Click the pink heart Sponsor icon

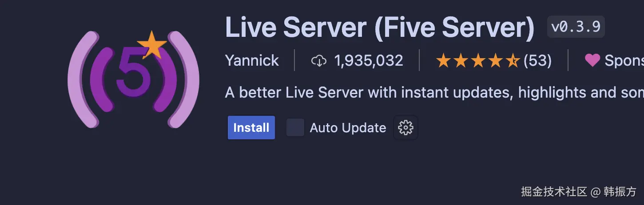click(592, 60)
